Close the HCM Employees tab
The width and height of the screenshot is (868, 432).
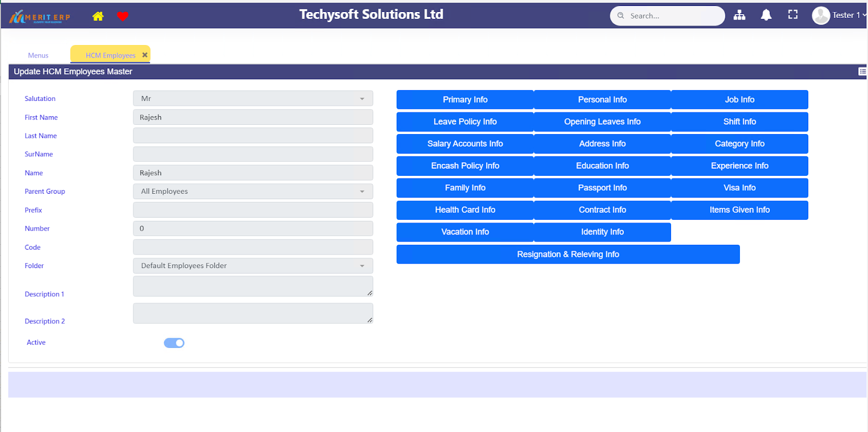coord(145,55)
